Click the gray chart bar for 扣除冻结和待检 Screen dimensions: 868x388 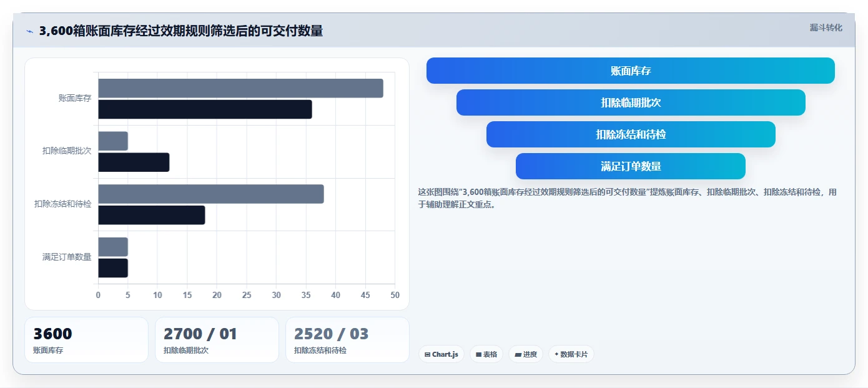click(211, 194)
